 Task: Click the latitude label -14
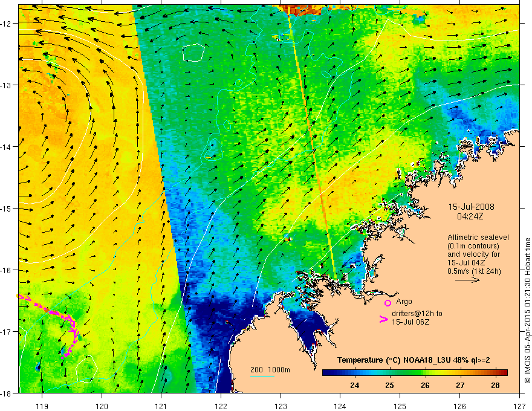(x=6, y=147)
